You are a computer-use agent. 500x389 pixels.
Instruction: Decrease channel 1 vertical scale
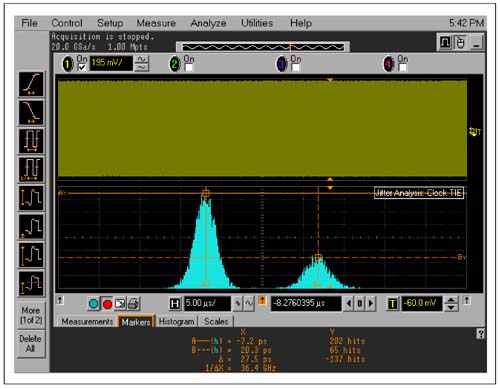142,67
